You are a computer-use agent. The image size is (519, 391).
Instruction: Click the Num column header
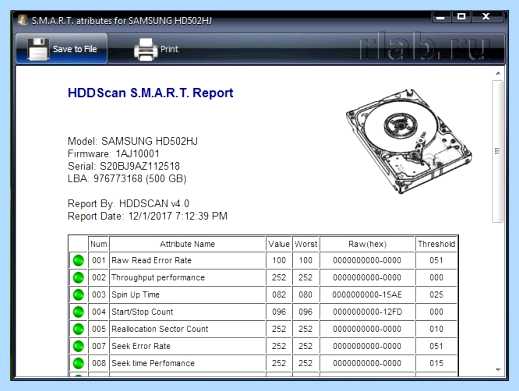(99, 244)
